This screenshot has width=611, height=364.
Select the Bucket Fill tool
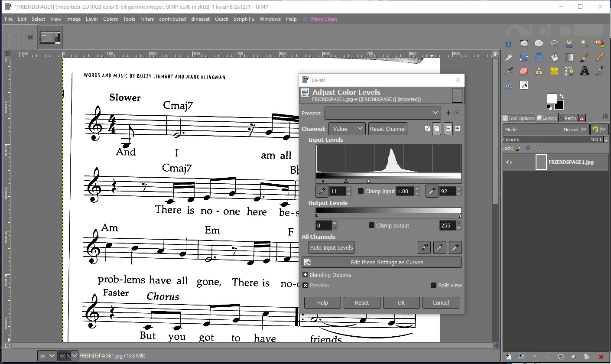point(554,57)
